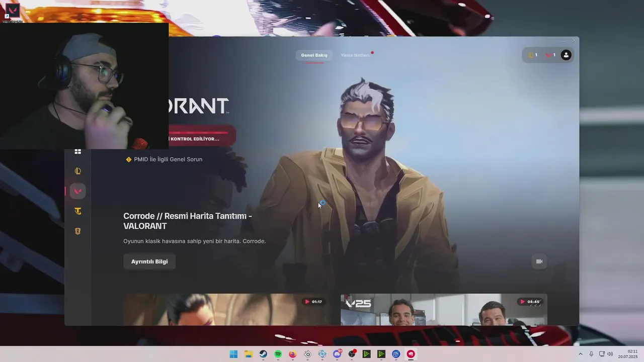Open the blue round taskbar app icon
644x362 pixels.
pos(396,354)
